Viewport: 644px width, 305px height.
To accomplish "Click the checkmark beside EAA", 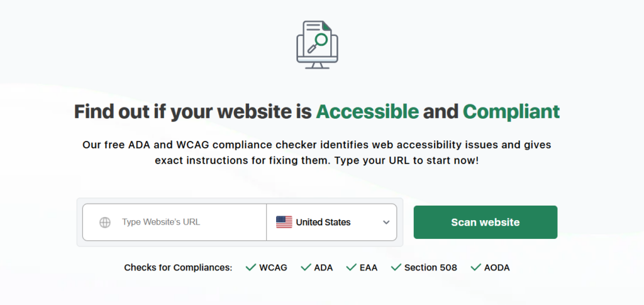I will [x=352, y=267].
